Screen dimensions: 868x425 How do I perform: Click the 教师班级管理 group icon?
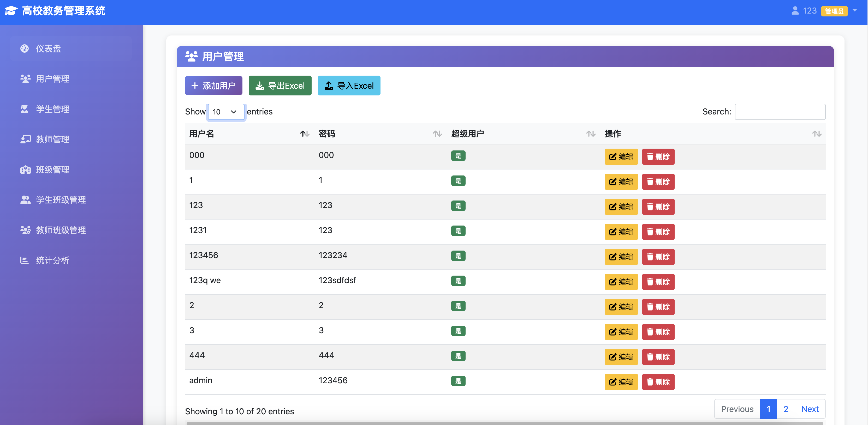pos(25,230)
